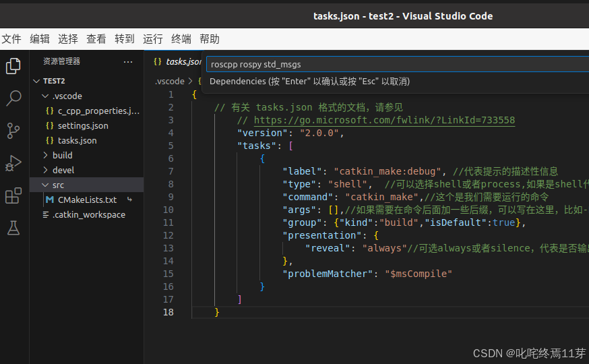Open CMakeLists.txt file
589x364 pixels.
[x=88, y=200]
